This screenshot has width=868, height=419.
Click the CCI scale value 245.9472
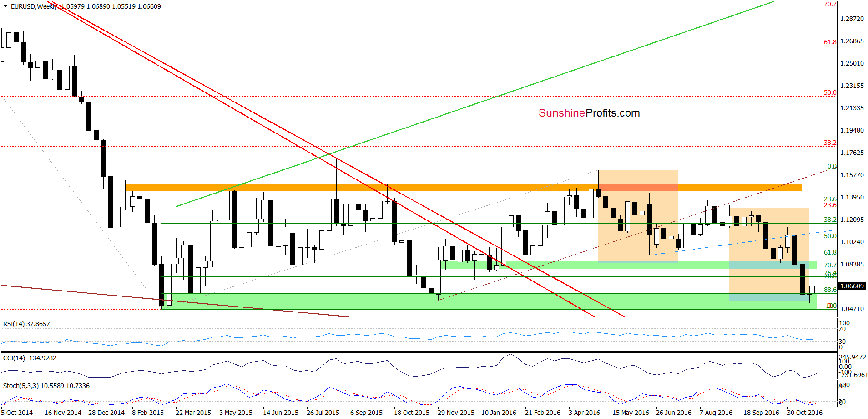[x=853, y=357]
